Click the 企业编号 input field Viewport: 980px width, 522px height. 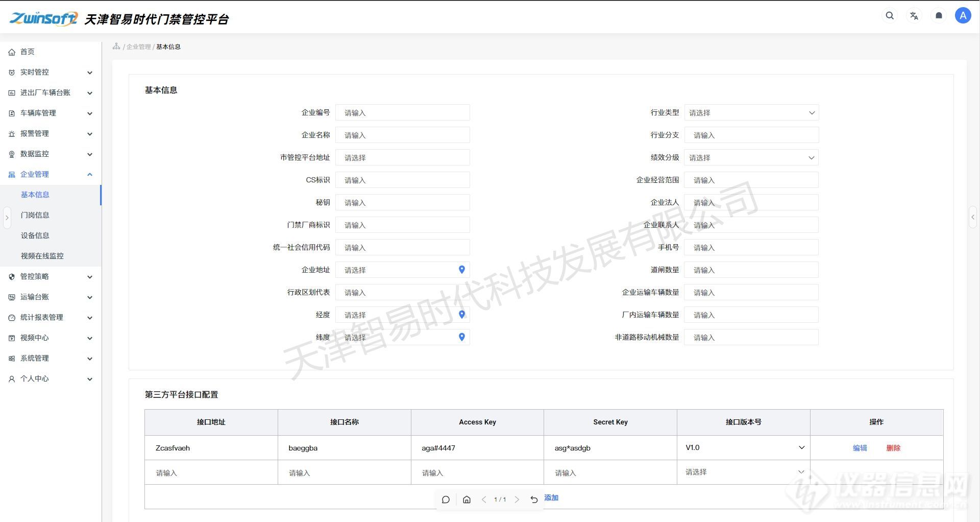click(x=403, y=113)
